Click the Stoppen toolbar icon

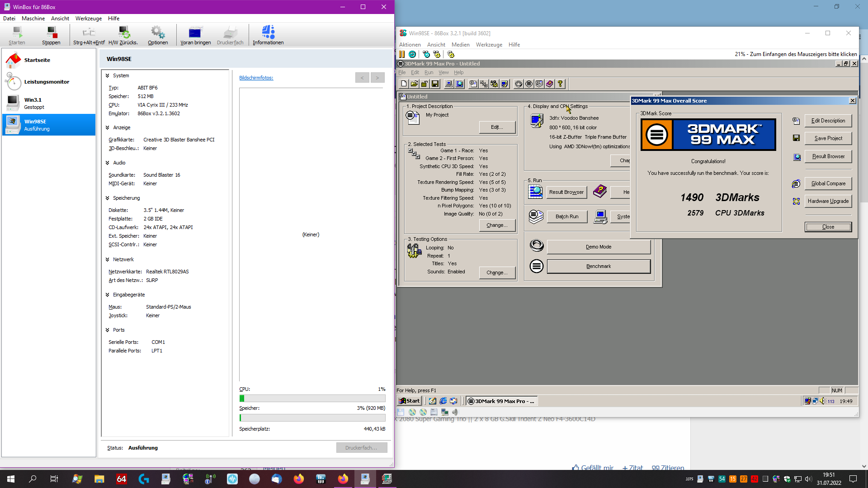(x=51, y=33)
